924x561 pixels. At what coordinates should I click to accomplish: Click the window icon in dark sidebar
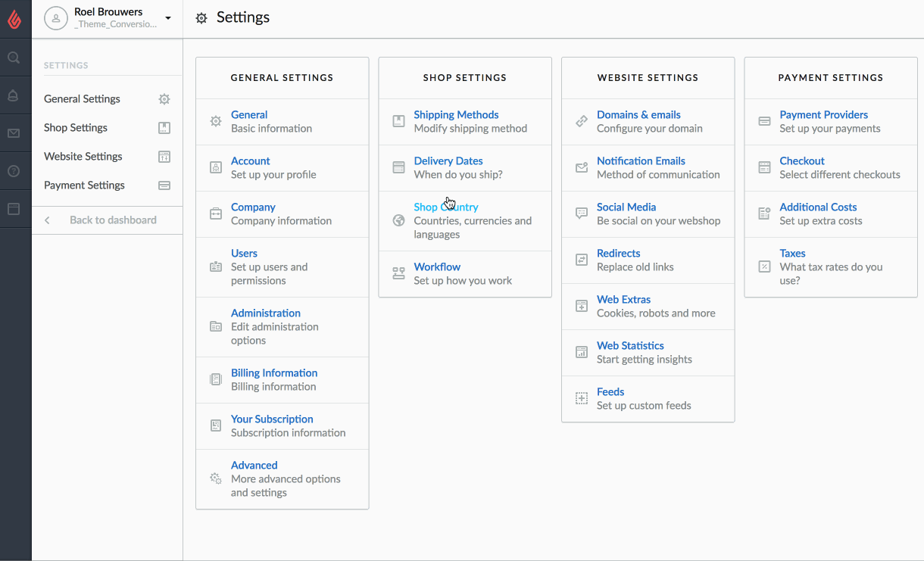(x=14, y=209)
